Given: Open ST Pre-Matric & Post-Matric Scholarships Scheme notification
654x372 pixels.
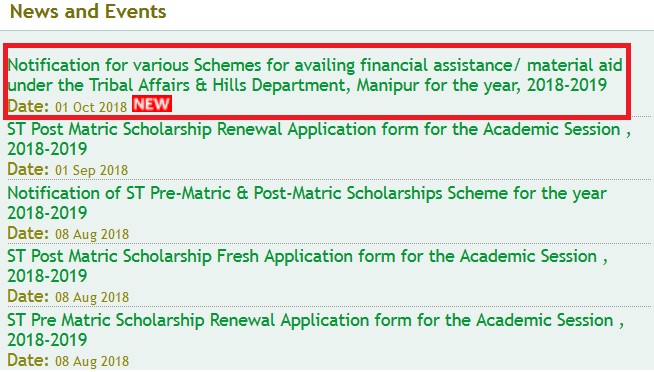Looking at the screenshot, I should pyautogui.click(x=307, y=203).
